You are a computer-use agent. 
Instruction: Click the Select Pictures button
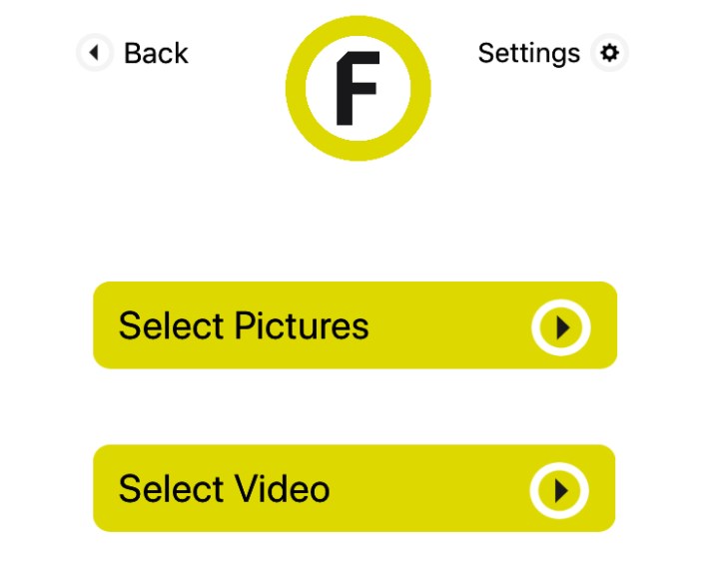coord(355,325)
